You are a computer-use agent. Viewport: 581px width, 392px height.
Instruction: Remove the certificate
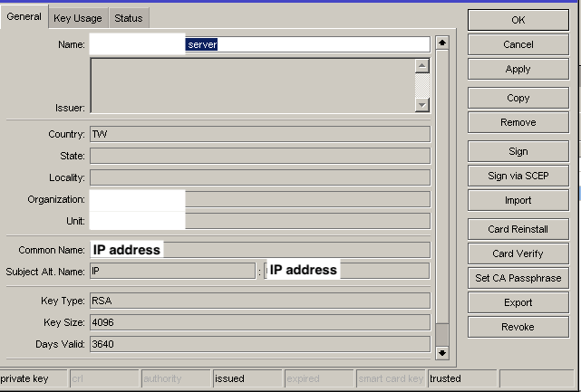click(518, 122)
